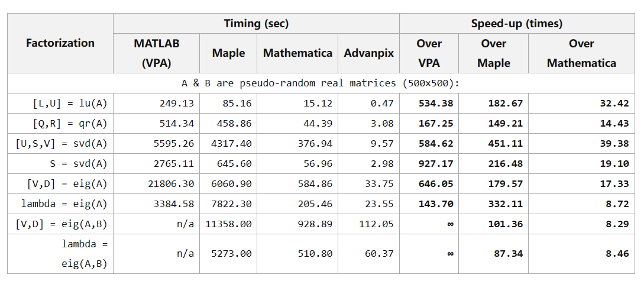Click the 927.17 speed-up value
Image resolution: width=644 pixels, height=284 pixels.
pos(436,164)
